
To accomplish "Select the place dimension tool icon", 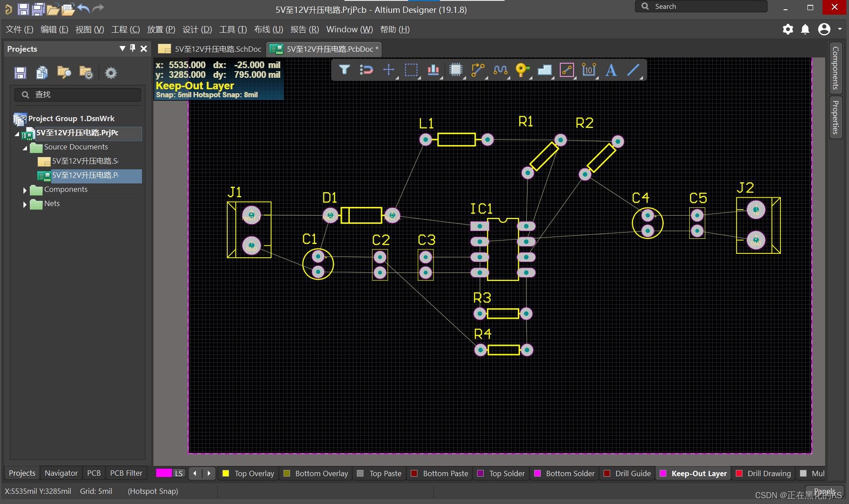I will (x=589, y=70).
